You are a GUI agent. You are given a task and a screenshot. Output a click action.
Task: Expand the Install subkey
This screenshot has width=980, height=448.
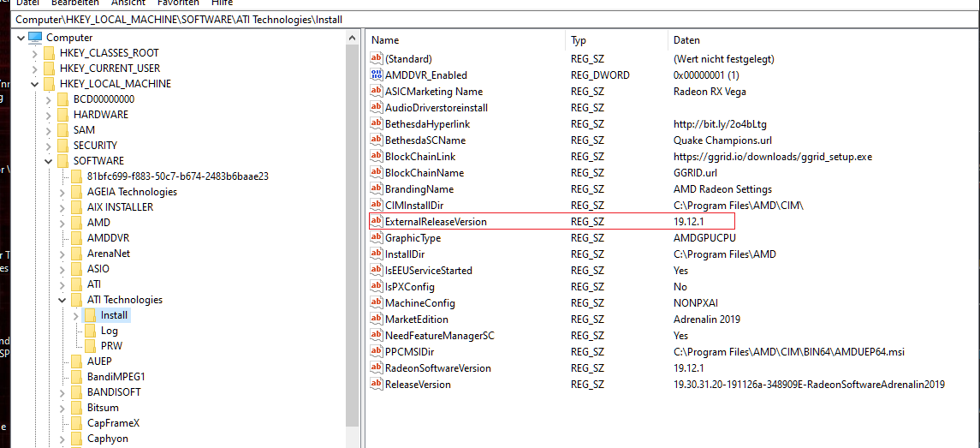[76, 315]
